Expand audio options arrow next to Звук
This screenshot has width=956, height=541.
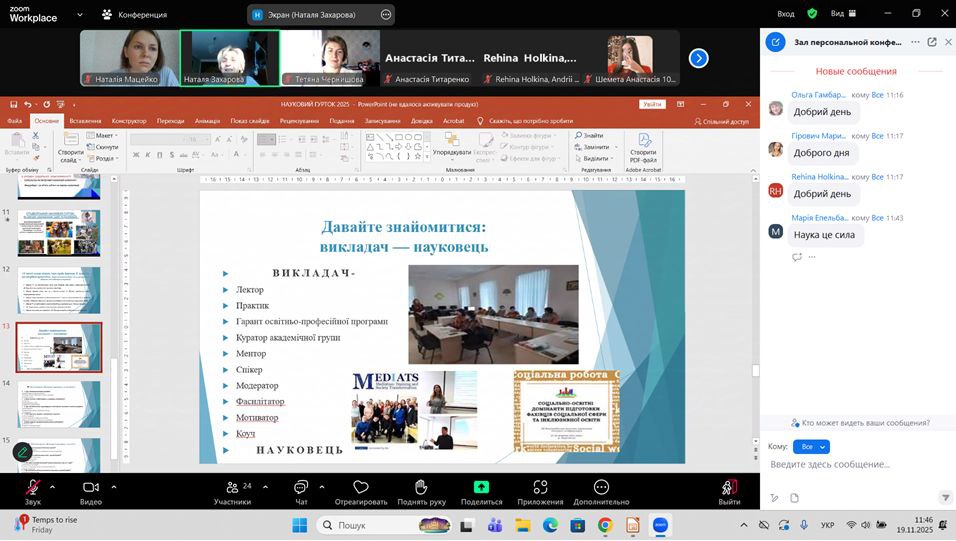pyautogui.click(x=52, y=486)
